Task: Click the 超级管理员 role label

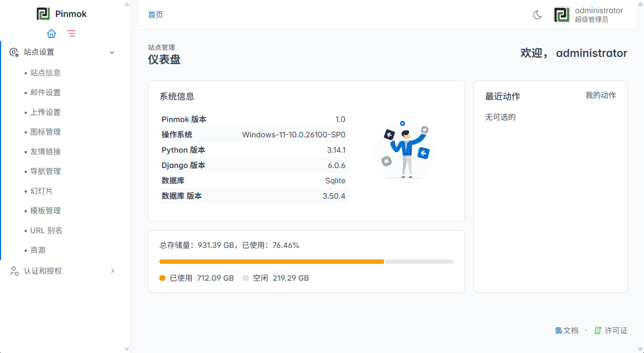Action: point(591,20)
